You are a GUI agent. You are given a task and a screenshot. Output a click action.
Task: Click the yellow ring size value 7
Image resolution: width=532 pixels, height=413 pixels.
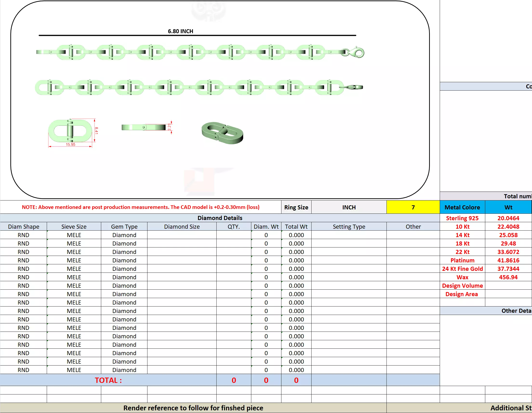(413, 207)
